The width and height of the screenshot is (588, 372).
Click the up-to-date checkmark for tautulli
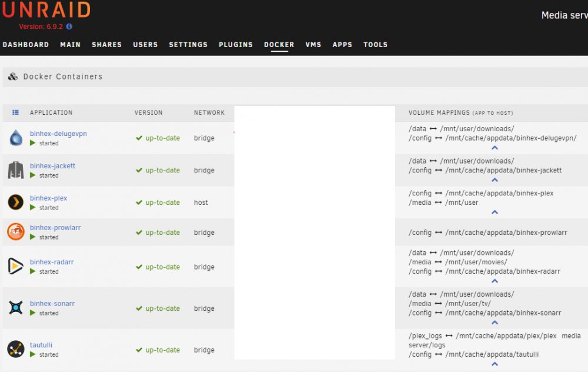pos(139,350)
